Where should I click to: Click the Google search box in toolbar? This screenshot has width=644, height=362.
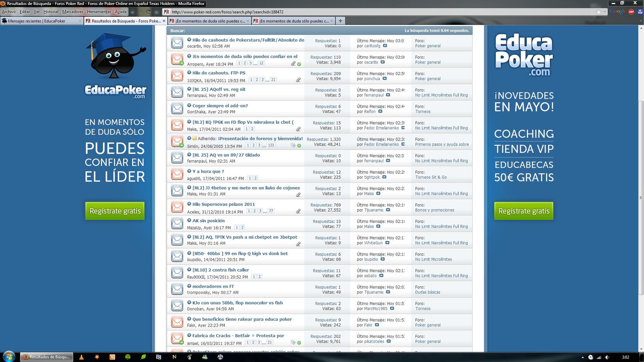coord(617,12)
